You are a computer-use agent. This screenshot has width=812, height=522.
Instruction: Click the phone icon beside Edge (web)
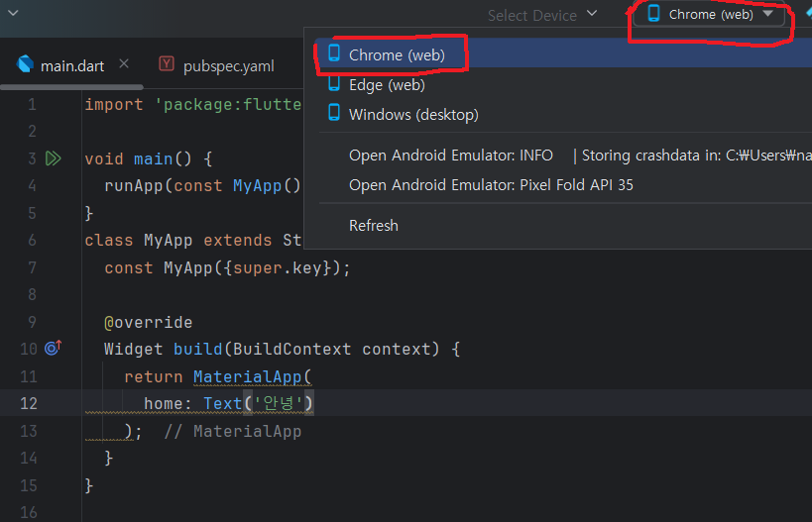click(x=334, y=83)
